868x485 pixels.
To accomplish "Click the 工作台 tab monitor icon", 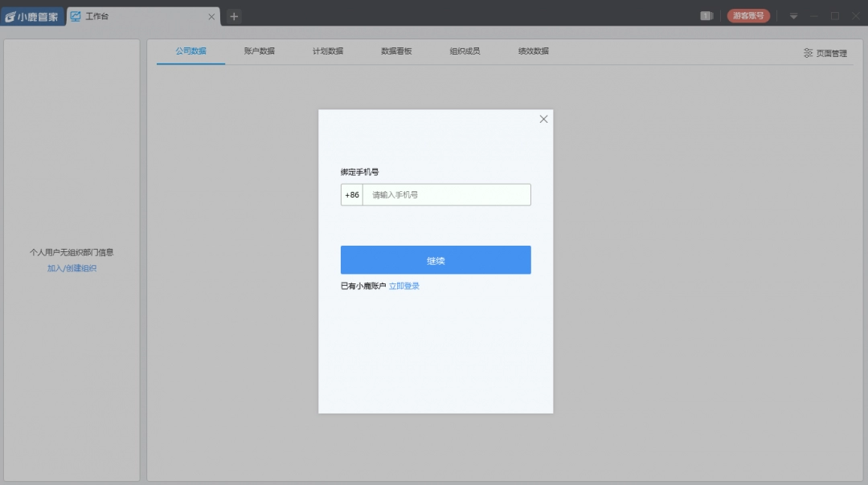I will click(x=76, y=16).
